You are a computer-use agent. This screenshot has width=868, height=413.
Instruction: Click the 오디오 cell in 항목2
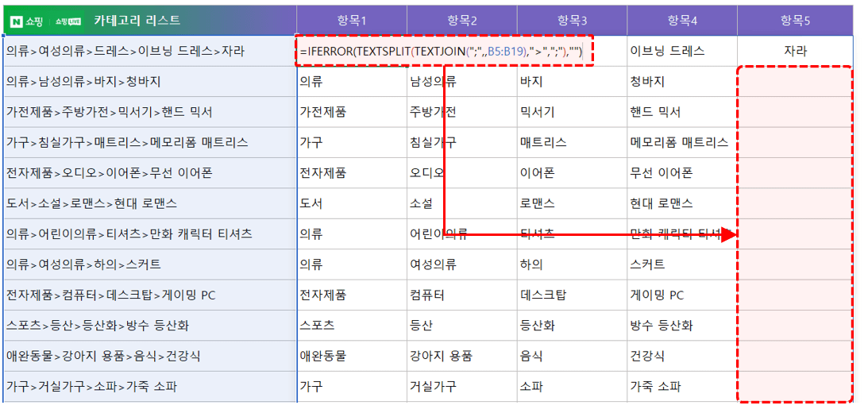427,173
